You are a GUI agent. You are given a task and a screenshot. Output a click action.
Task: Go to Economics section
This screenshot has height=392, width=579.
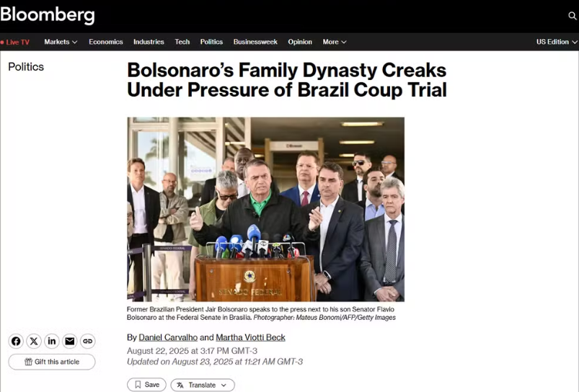pos(106,42)
